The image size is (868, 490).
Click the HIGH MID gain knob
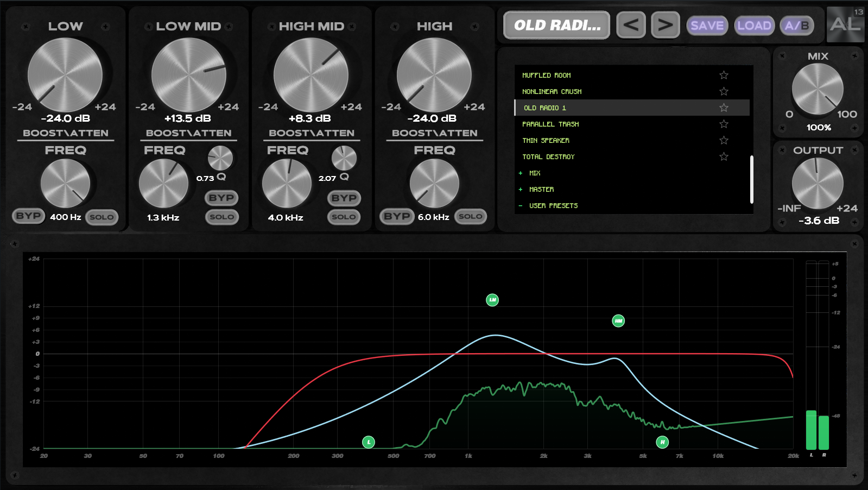(311, 75)
